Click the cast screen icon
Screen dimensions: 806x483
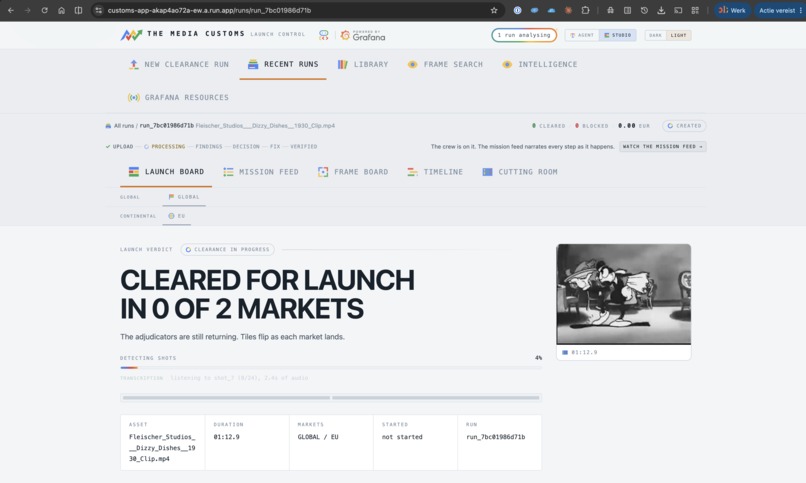(678, 10)
